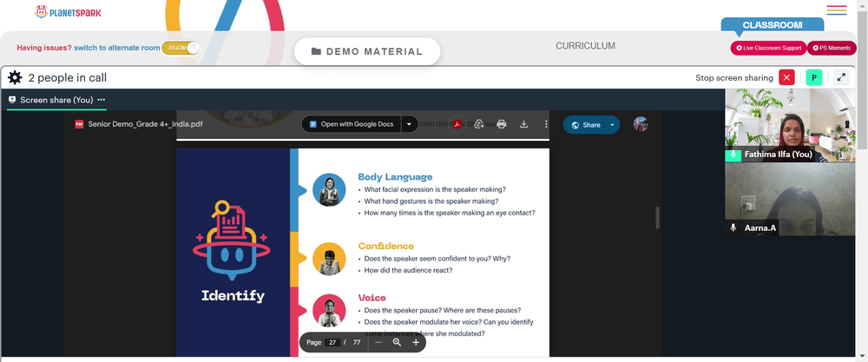Click the Voice child photo
The width and height of the screenshot is (868, 362).
tap(329, 311)
